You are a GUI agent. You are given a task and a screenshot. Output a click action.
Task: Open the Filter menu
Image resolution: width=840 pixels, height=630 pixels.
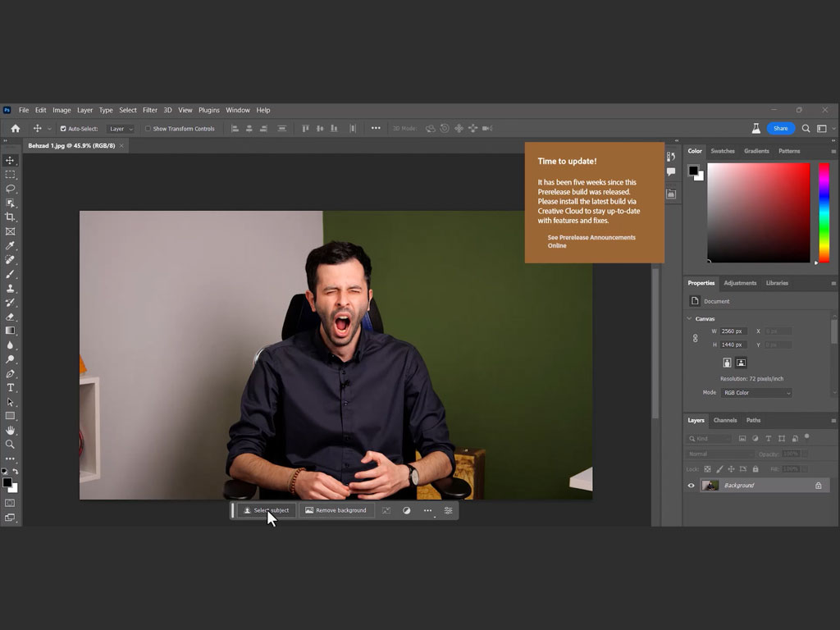150,110
